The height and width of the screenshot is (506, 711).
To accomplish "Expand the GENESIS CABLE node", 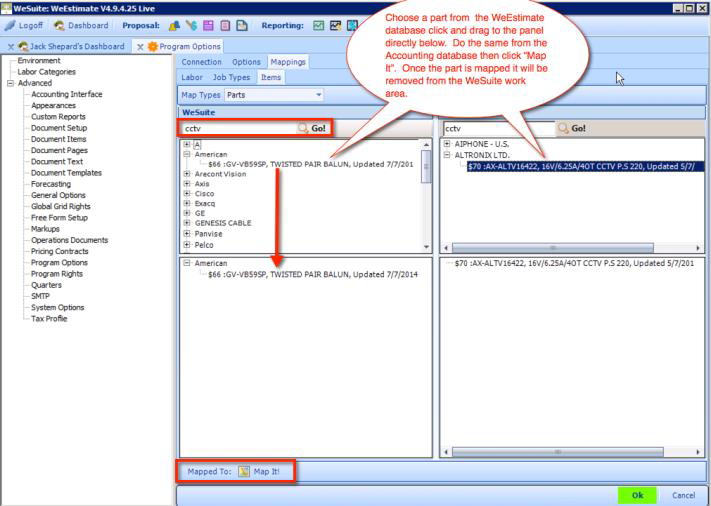I will (187, 223).
